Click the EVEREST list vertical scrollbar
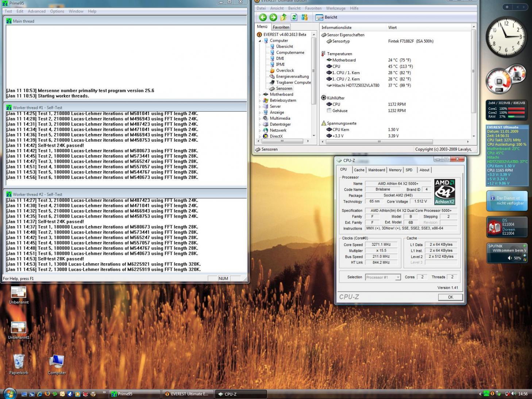The image size is (532, 399). click(474, 81)
